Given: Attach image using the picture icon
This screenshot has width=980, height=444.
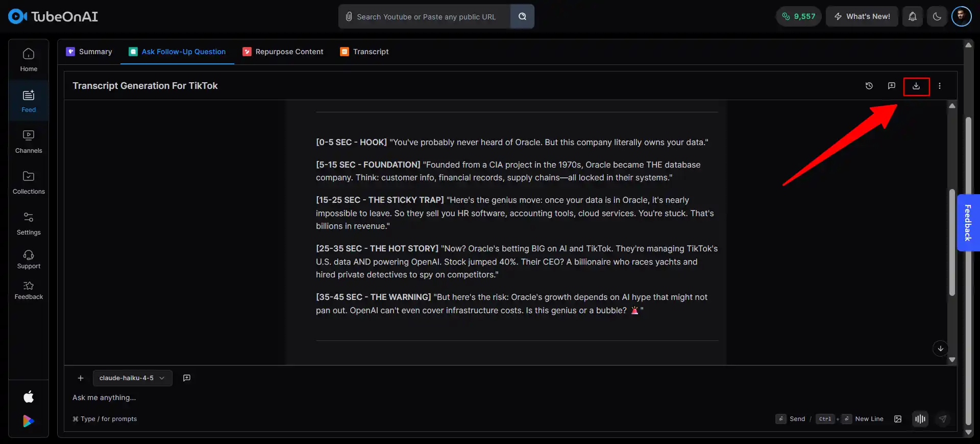Looking at the screenshot, I should [898, 419].
